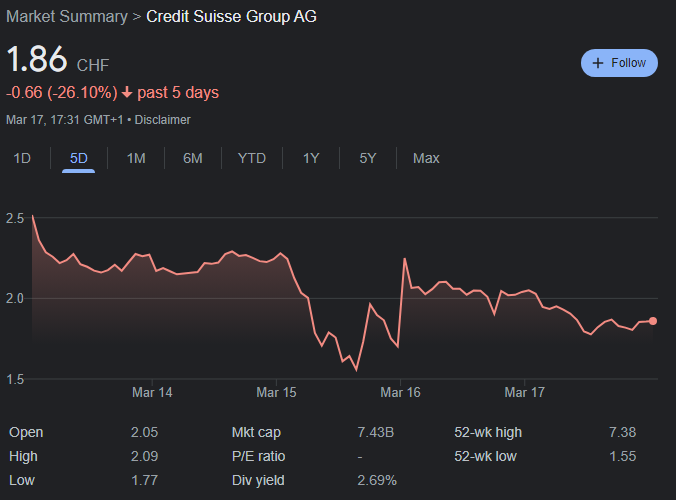The height and width of the screenshot is (500, 676).
Task: Click the Follow button
Action: tap(619, 63)
